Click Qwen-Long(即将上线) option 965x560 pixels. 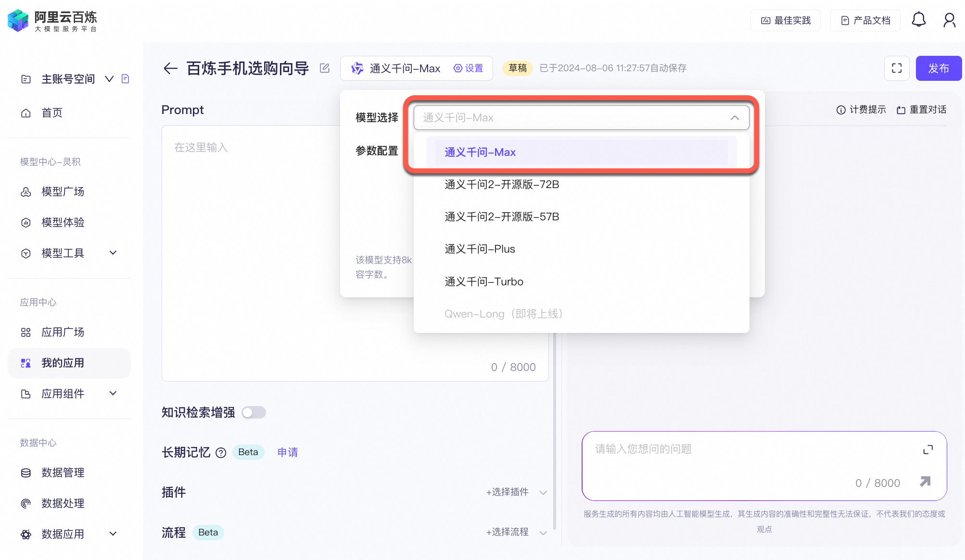[x=581, y=314]
